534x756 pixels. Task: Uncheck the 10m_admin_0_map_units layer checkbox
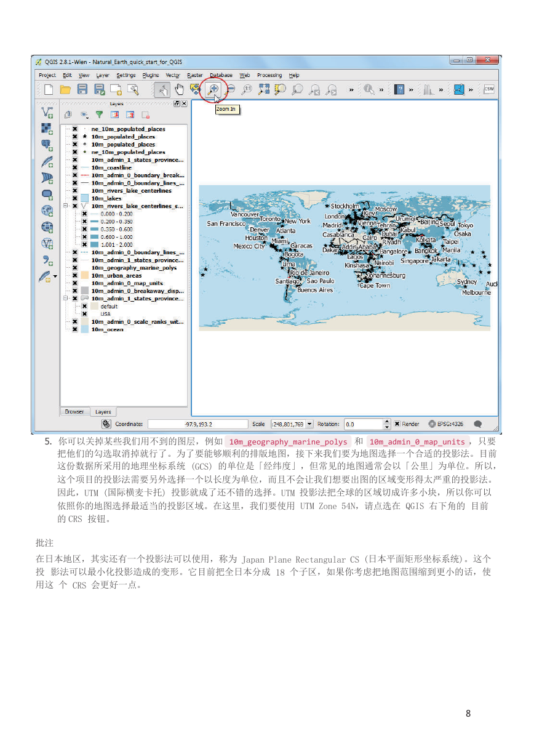(75, 283)
